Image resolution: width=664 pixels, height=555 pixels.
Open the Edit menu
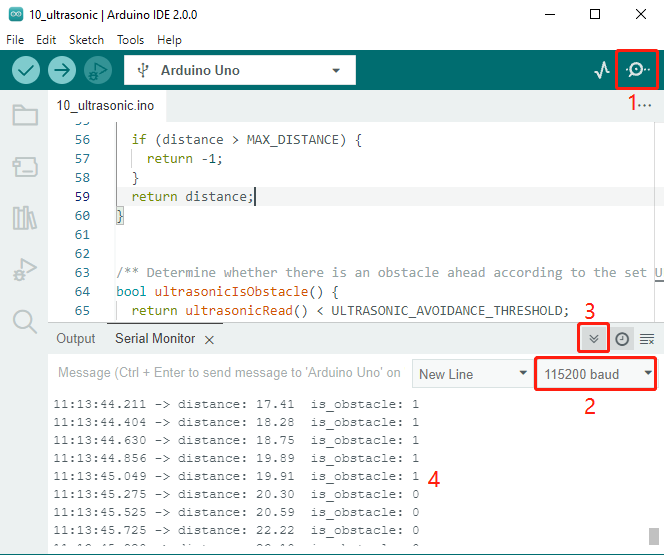pyautogui.click(x=46, y=40)
